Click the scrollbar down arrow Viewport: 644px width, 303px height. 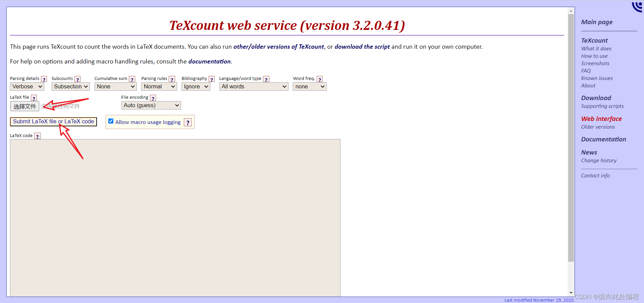tap(571, 293)
